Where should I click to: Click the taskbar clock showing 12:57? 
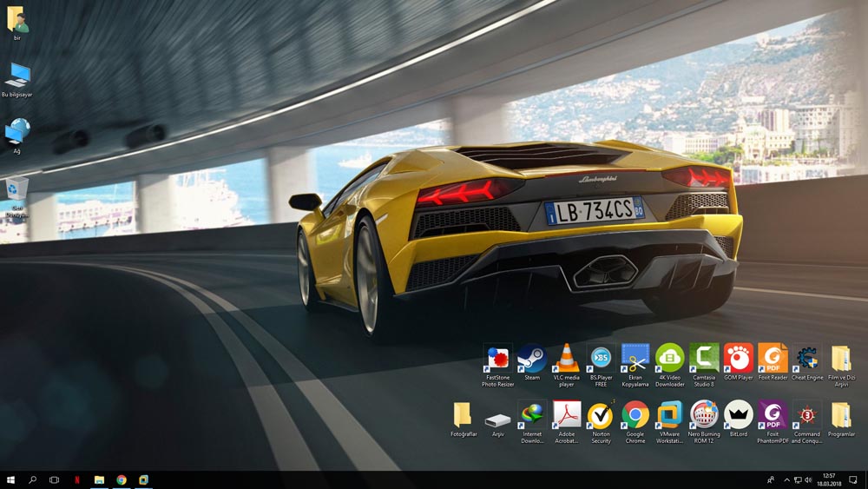pos(829,479)
